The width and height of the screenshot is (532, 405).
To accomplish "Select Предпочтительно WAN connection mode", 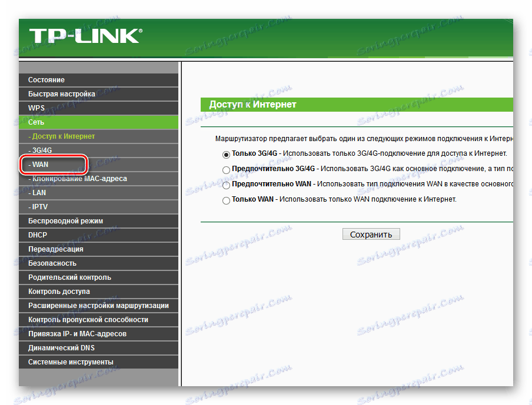I will pyautogui.click(x=226, y=185).
